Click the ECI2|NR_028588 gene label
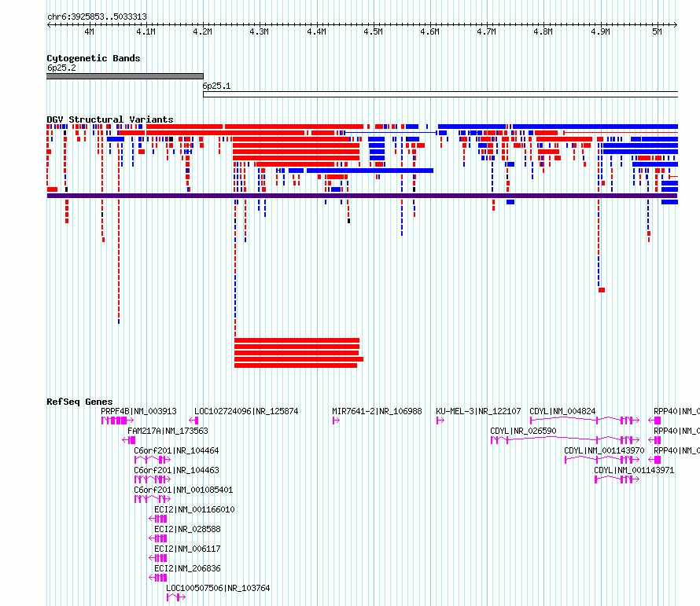 tap(187, 529)
